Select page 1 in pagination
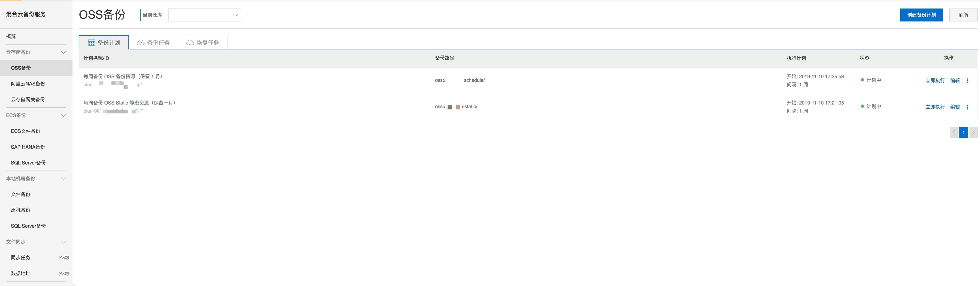 tap(963, 132)
